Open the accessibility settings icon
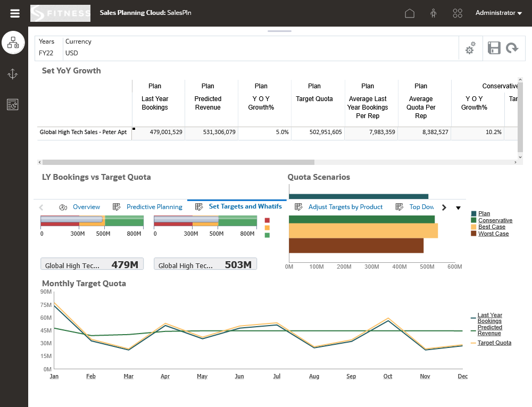 pyautogui.click(x=434, y=13)
